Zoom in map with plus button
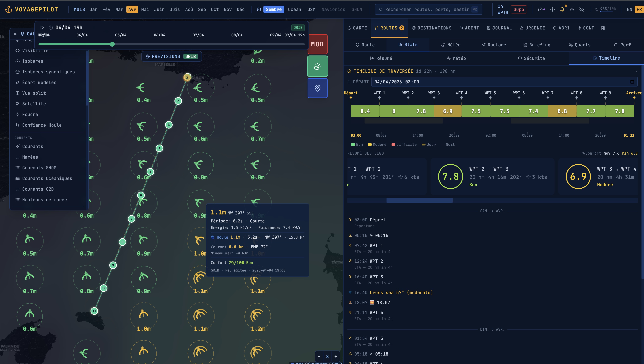The height and width of the screenshot is (364, 644). click(x=336, y=356)
